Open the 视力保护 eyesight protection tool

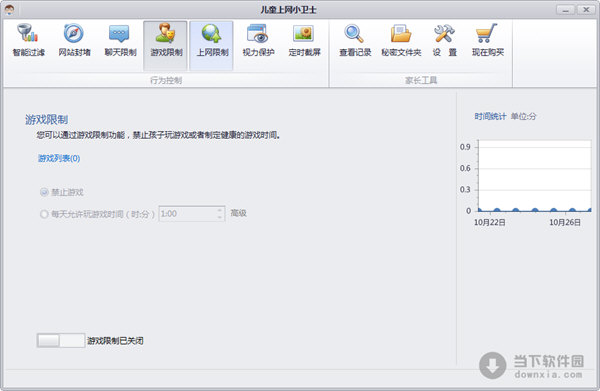[x=258, y=41]
